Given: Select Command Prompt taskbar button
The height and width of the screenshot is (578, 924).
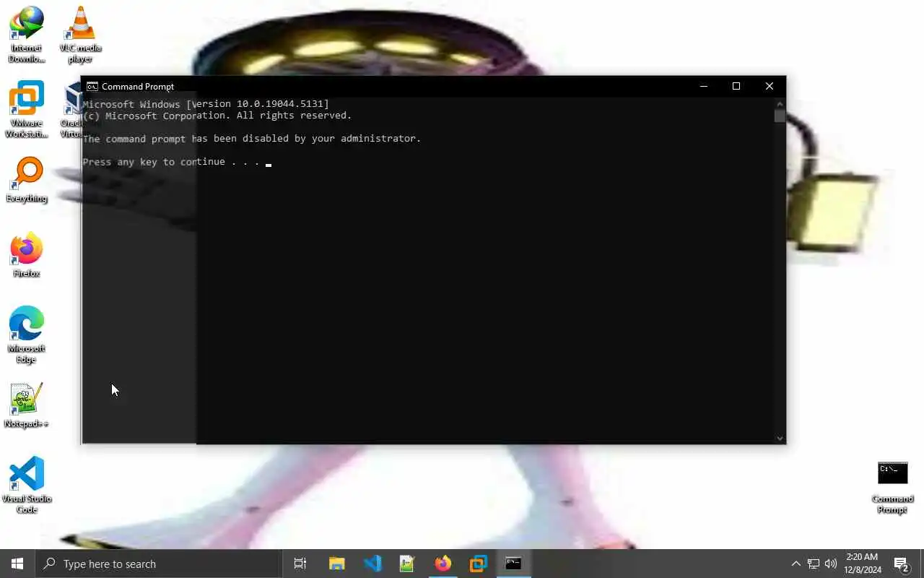Looking at the screenshot, I should tap(513, 564).
